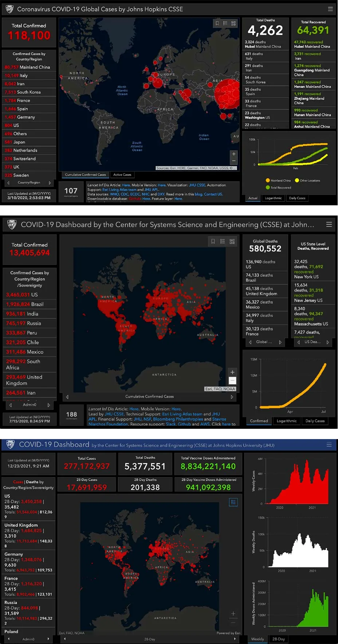The image size is (338, 644).
Task: Click JHU shield logo in March 2020 header
Action: [10, 9]
